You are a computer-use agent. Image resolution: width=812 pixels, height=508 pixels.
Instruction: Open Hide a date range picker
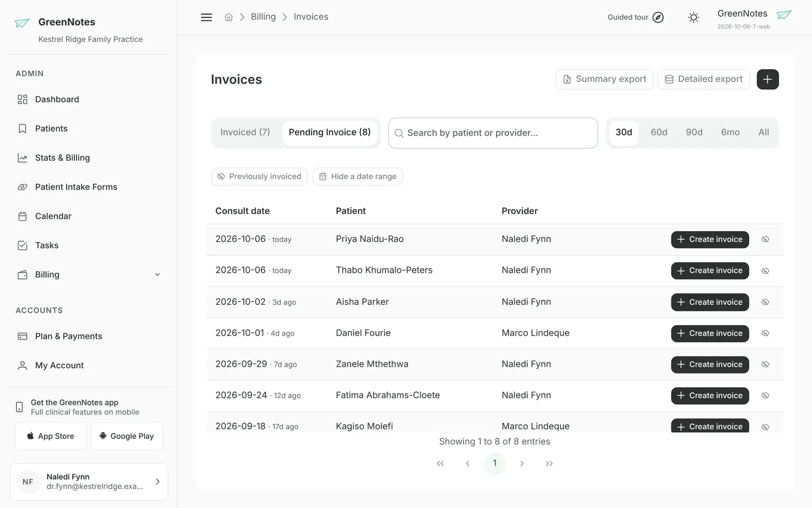358,176
